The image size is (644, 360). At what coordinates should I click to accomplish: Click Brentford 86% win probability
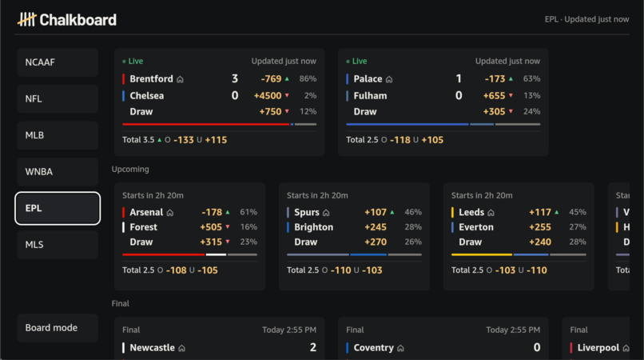tap(308, 78)
